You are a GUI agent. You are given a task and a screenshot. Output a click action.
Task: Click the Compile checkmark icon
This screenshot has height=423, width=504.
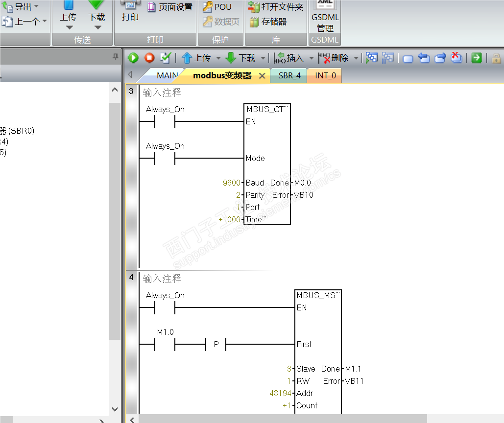pyautogui.click(x=166, y=58)
